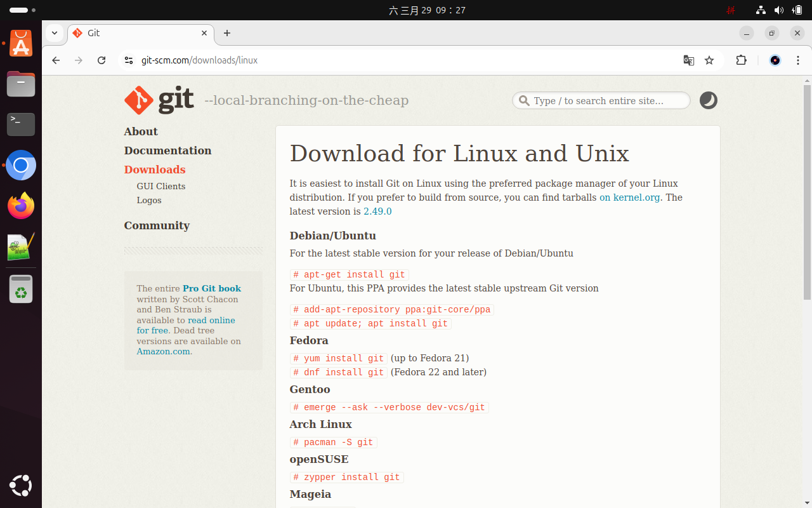
Task: Click the Git logo in the page header
Action: [159, 100]
